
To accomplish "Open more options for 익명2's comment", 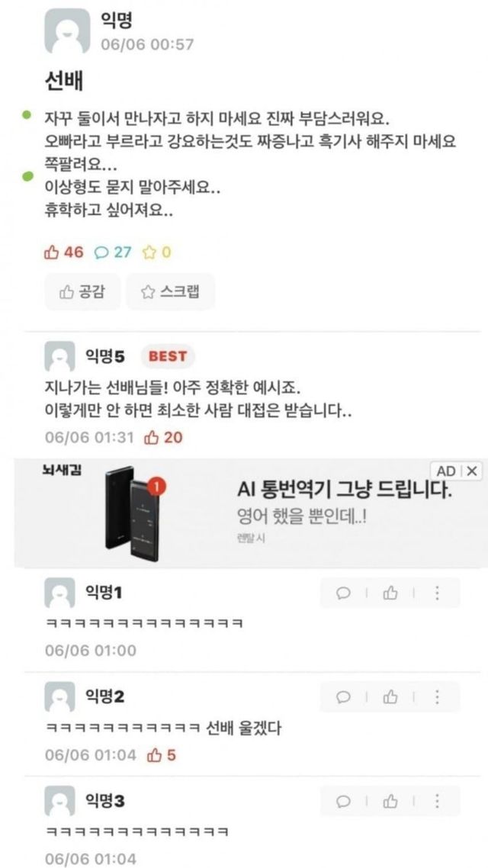I will (437, 697).
